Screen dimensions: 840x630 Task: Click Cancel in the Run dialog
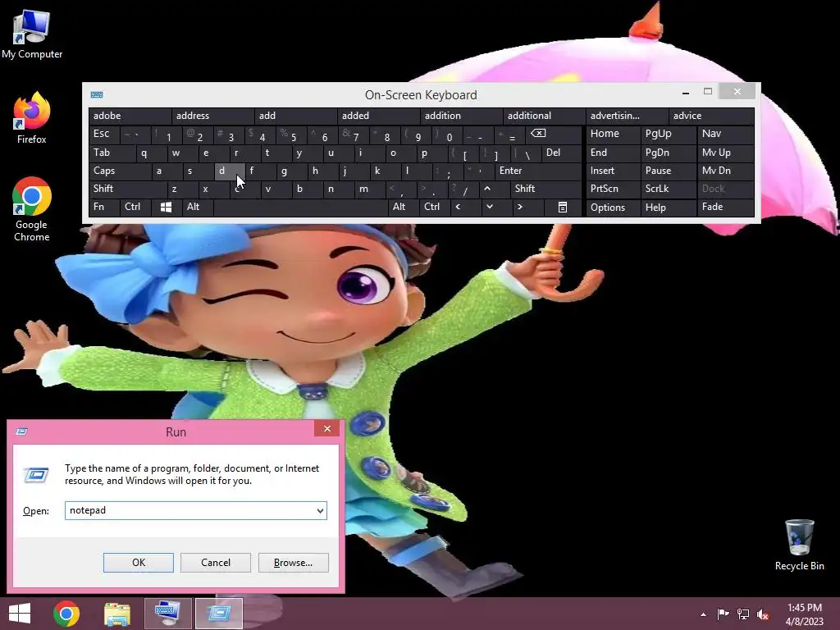[216, 563]
